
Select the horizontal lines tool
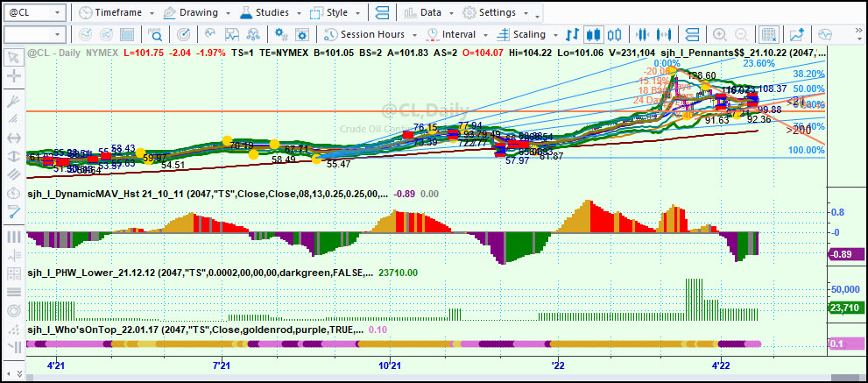(14, 292)
